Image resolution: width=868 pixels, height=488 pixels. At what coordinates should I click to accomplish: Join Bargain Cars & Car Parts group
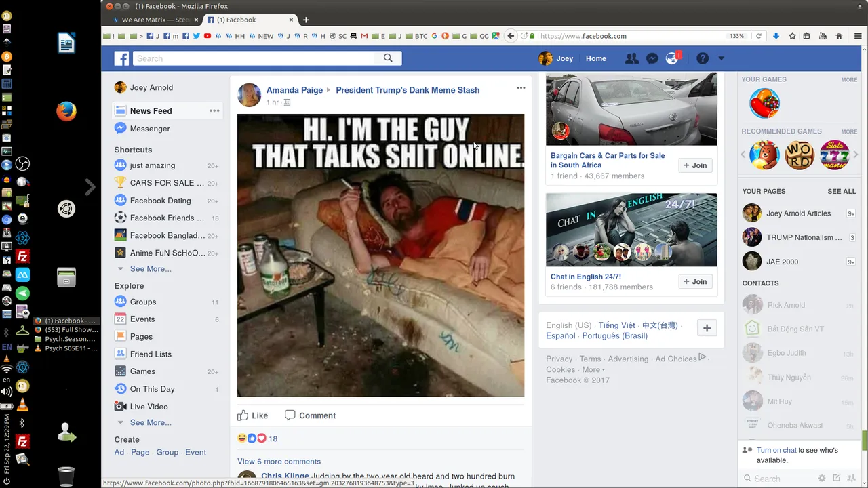pyautogui.click(x=695, y=165)
